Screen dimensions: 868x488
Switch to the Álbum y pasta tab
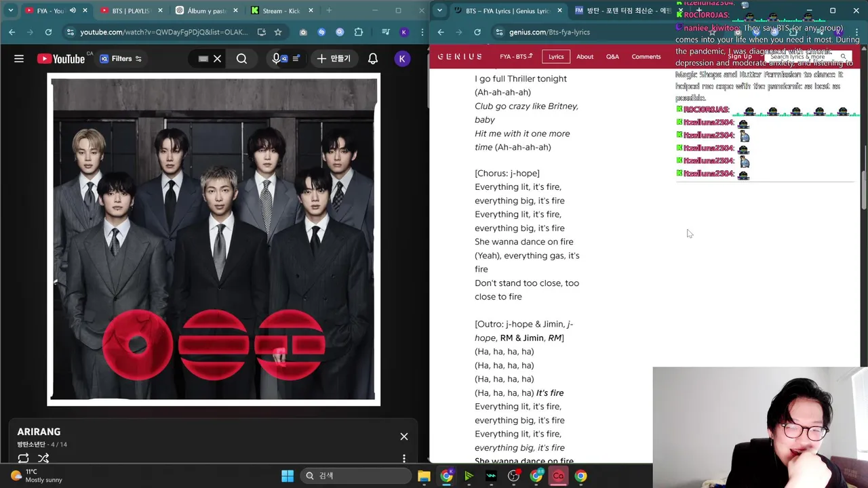click(x=205, y=11)
